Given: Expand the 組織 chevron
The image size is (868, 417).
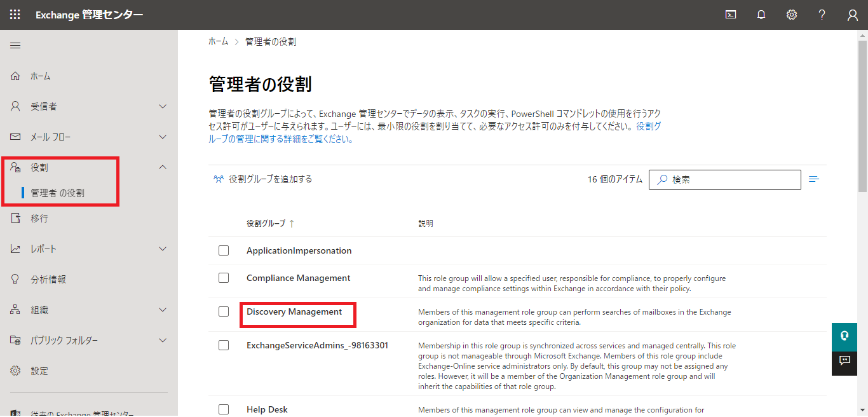Looking at the screenshot, I should point(163,310).
